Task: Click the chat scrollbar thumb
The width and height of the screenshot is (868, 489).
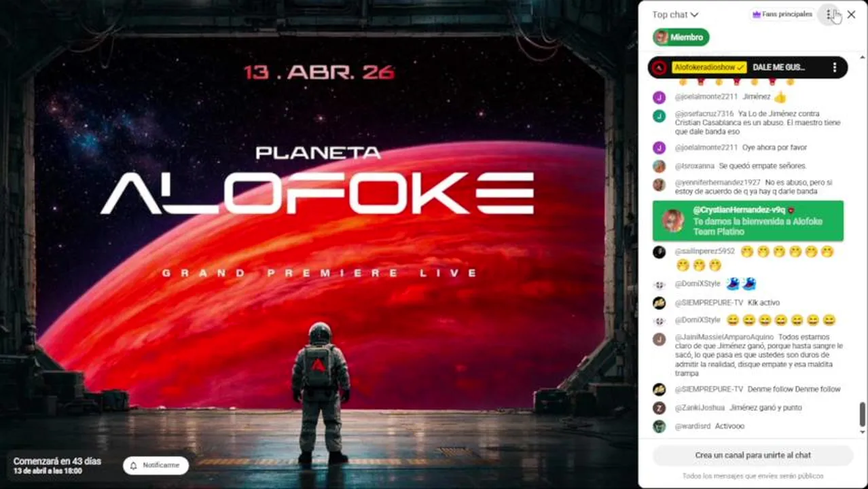Action: coord(863,413)
